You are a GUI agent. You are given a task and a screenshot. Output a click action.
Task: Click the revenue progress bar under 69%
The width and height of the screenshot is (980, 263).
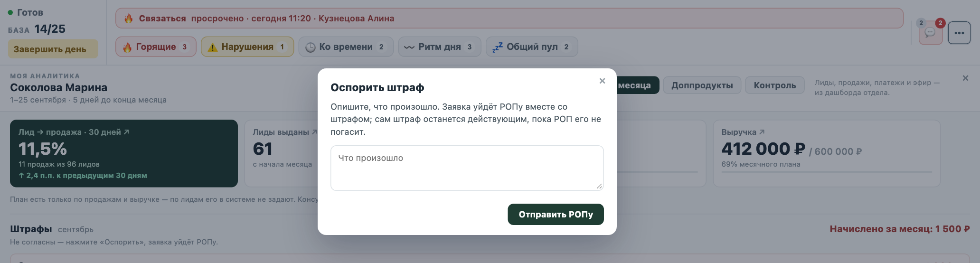(x=827, y=172)
